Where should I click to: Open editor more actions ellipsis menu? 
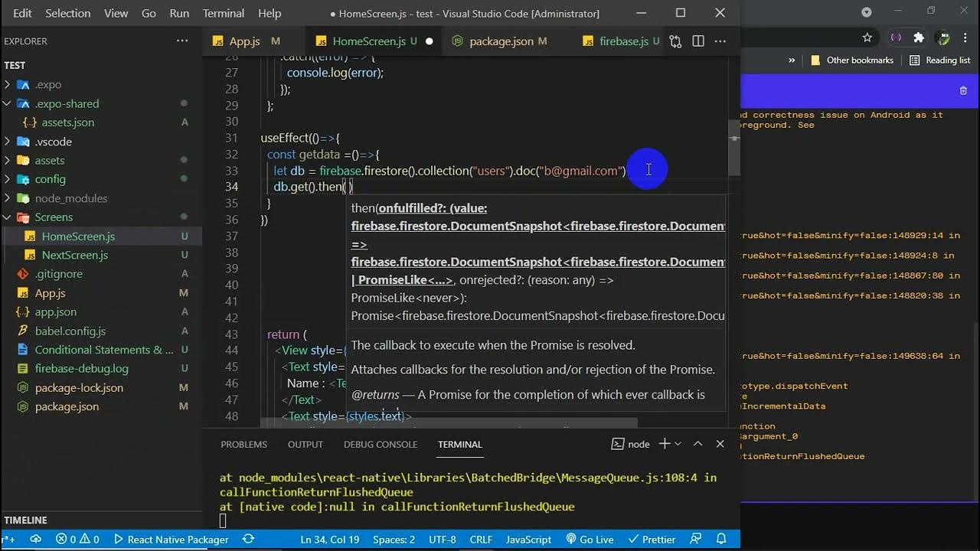(x=720, y=41)
